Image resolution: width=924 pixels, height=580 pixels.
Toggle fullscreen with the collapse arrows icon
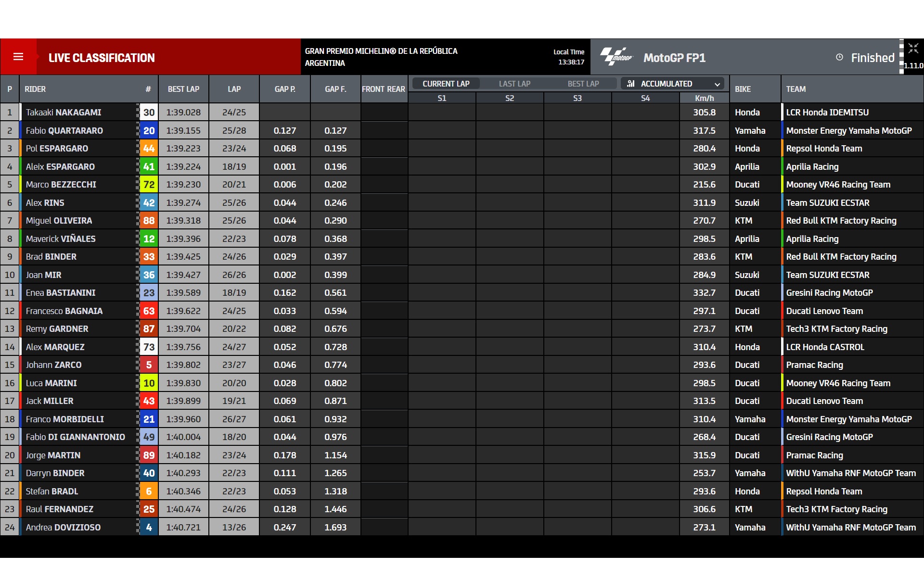[x=913, y=48]
